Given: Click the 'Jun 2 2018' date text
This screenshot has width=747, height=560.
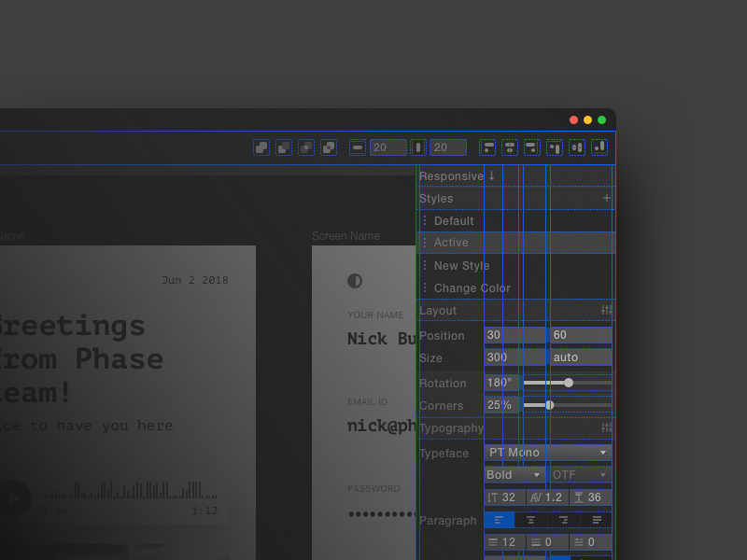Looking at the screenshot, I should click(x=195, y=280).
